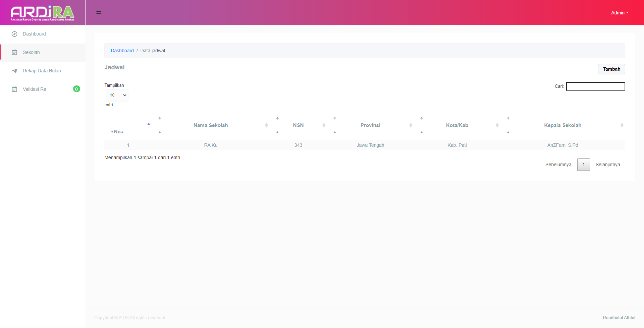Click Selanjutnya pagination link
The height and width of the screenshot is (328, 644).
607,165
